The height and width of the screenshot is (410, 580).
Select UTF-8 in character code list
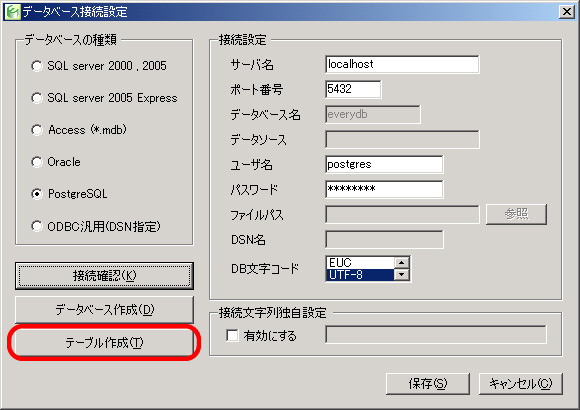pyautogui.click(x=360, y=275)
